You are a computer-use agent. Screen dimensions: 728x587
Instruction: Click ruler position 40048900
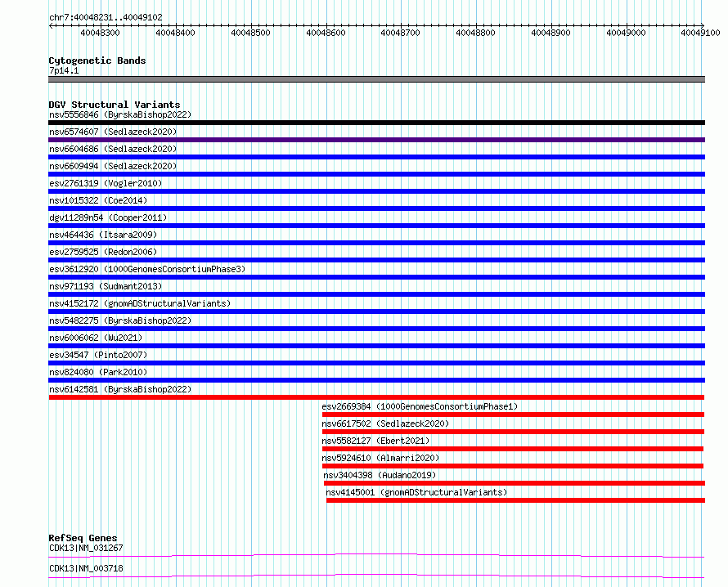point(550,33)
